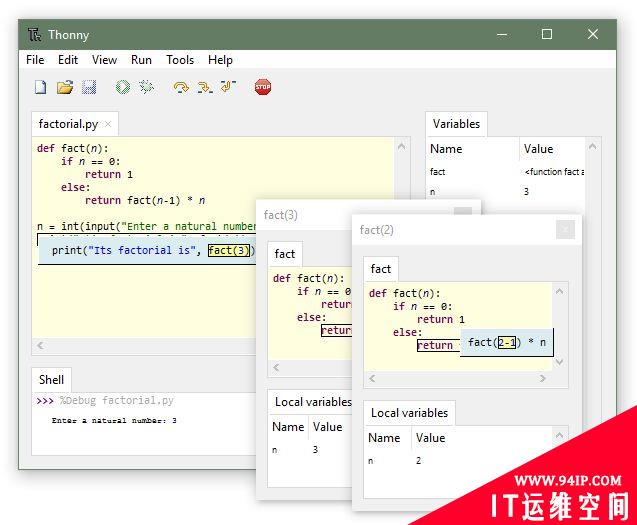Close the factorial.py tab
This screenshot has width=637, height=525.
(108, 124)
